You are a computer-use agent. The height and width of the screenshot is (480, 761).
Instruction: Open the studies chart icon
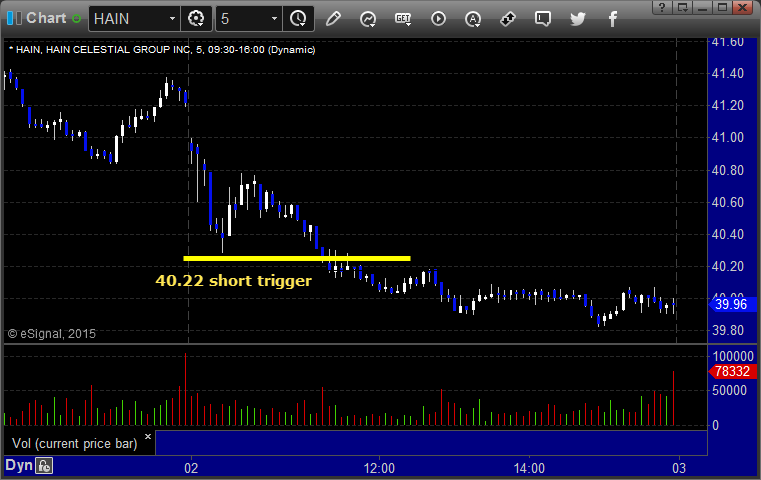pyautogui.click(x=368, y=19)
